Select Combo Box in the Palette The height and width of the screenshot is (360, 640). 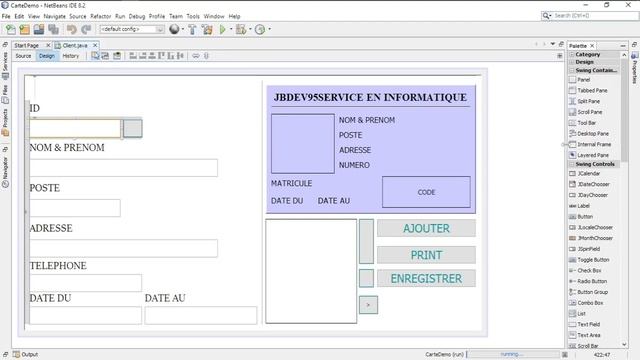point(586,303)
